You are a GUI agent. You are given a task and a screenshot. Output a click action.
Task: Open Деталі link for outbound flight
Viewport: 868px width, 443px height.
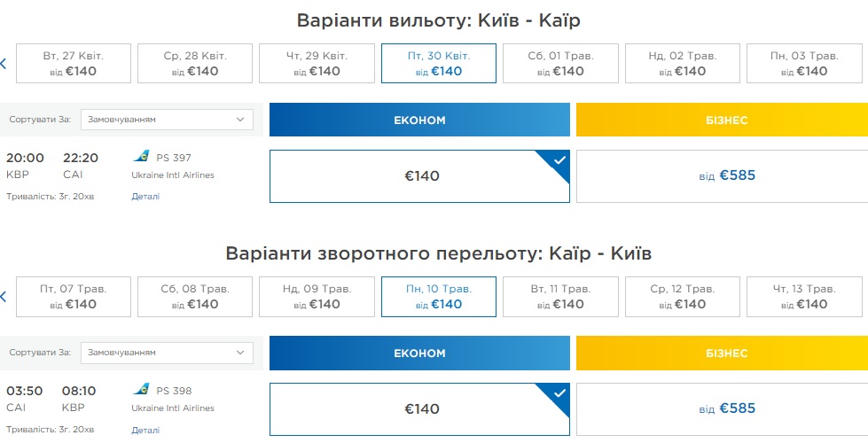(145, 197)
